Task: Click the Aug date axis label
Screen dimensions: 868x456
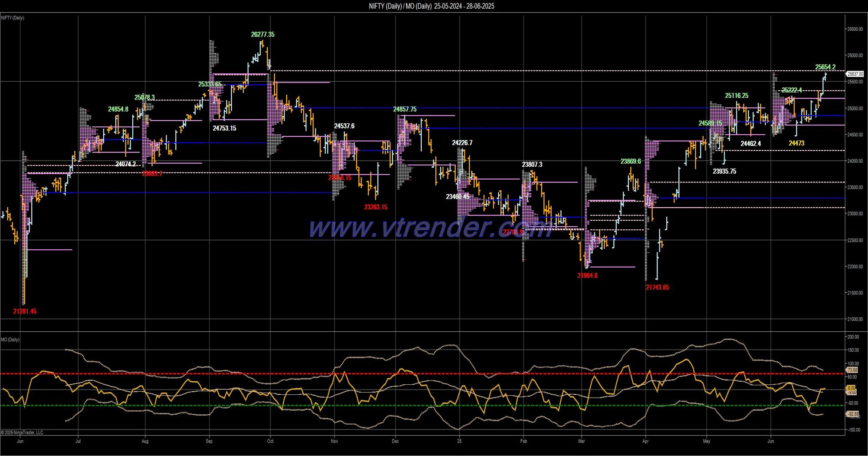Action: coord(145,441)
